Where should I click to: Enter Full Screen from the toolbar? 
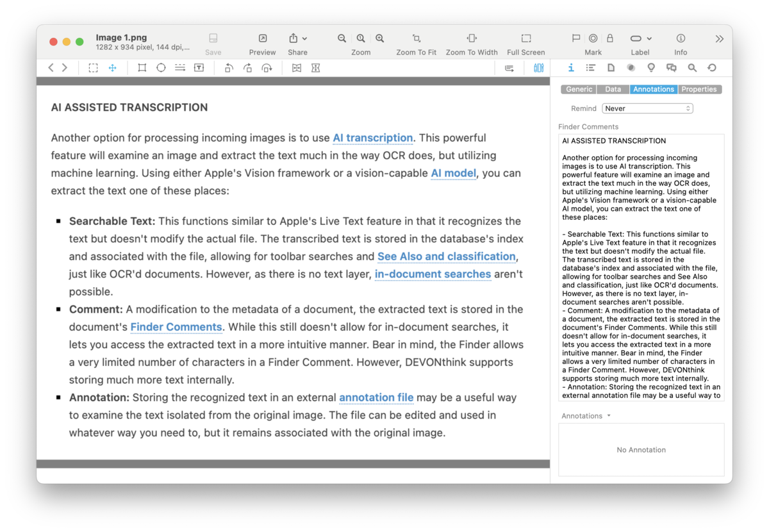point(525,38)
